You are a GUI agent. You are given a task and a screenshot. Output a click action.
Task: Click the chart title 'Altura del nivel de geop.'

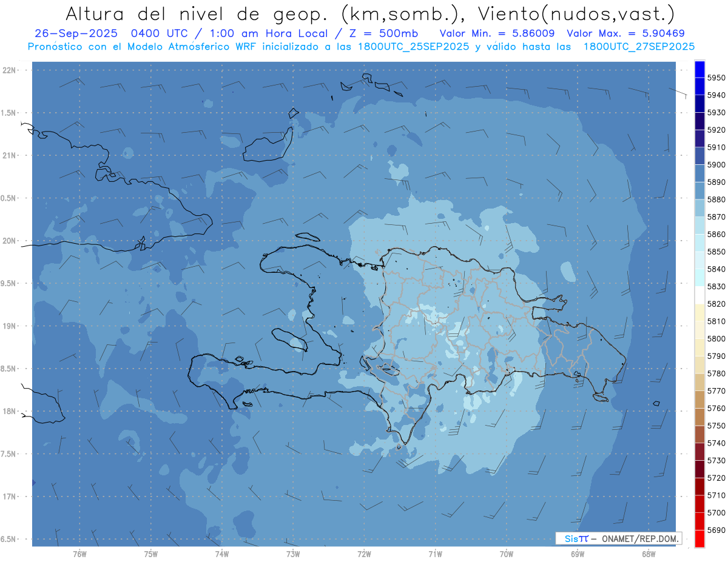[x=197, y=13]
